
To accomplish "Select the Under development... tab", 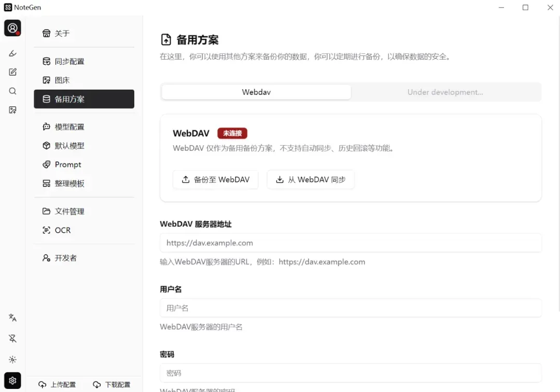I will (x=445, y=92).
